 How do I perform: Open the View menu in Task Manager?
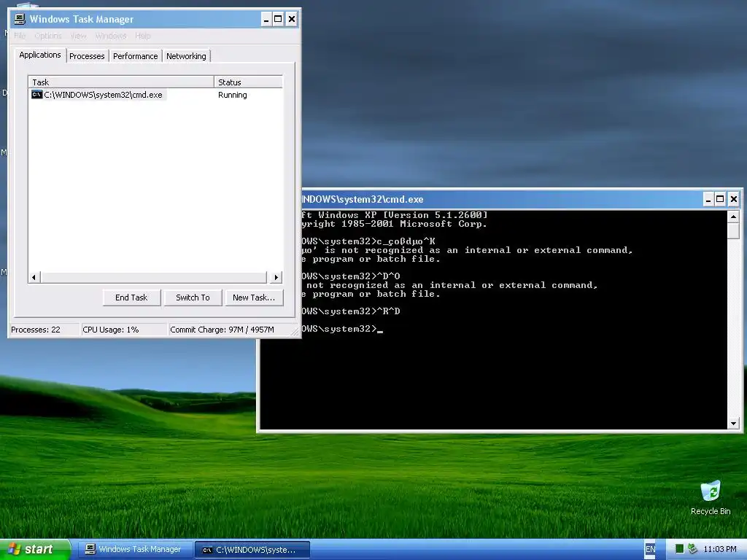click(79, 36)
